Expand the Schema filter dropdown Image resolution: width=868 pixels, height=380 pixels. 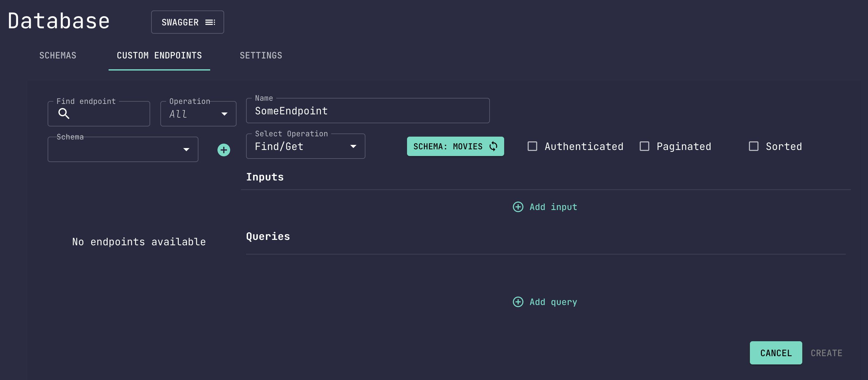[x=123, y=149]
